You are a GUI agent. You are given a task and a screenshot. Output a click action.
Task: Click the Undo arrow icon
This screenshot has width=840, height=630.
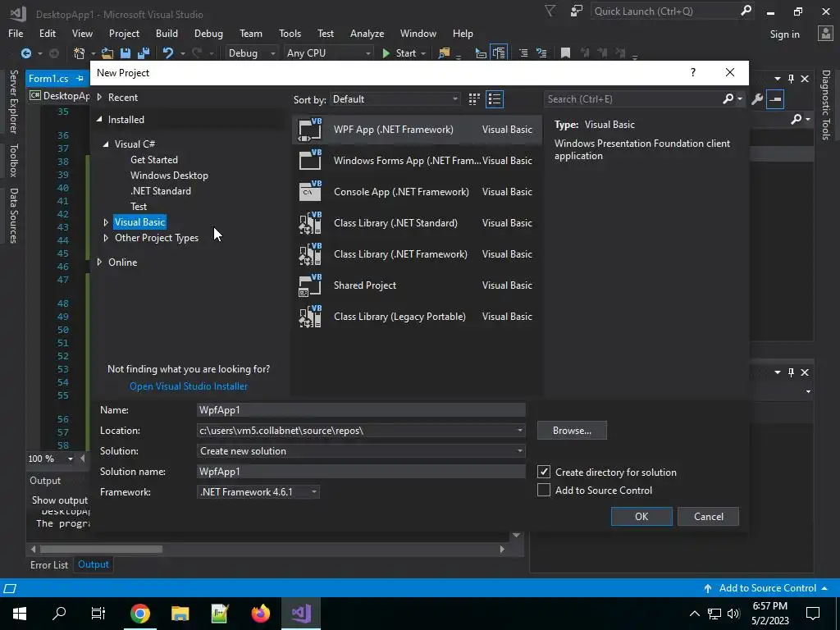pos(168,53)
